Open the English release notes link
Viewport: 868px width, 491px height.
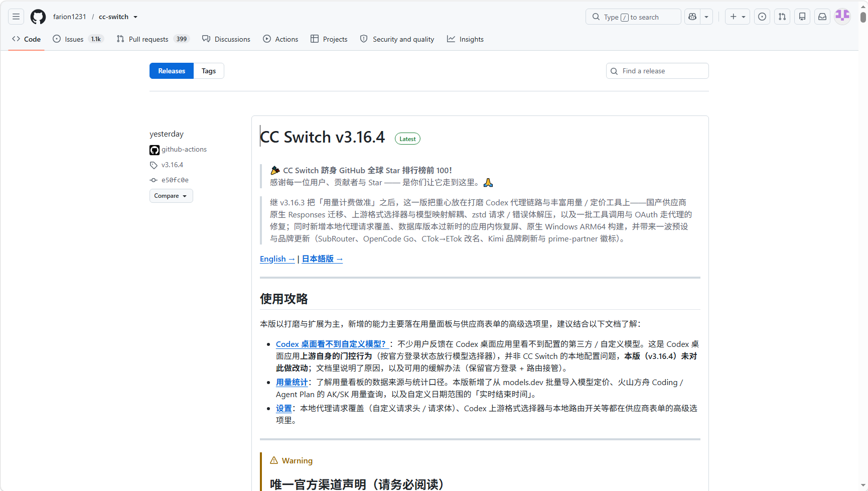(x=277, y=259)
